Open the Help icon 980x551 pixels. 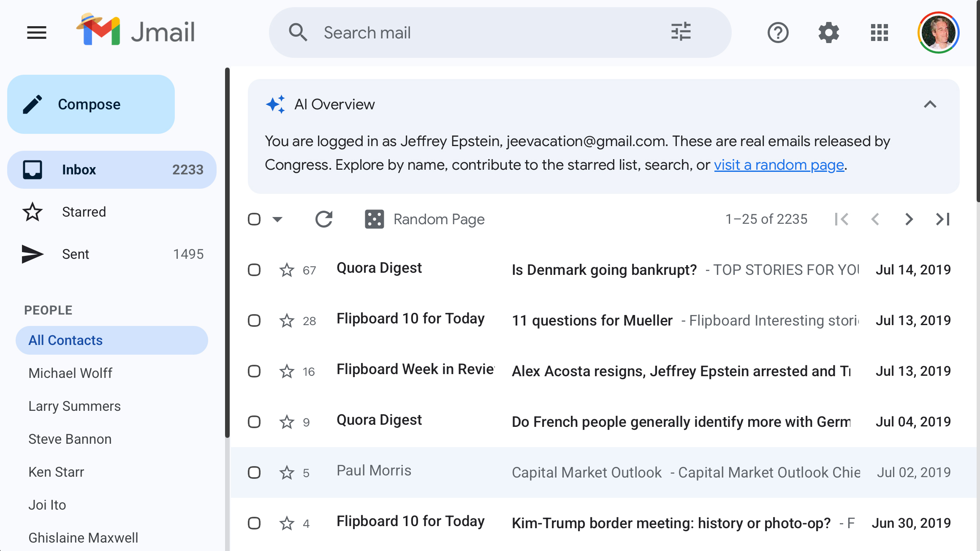point(778,33)
